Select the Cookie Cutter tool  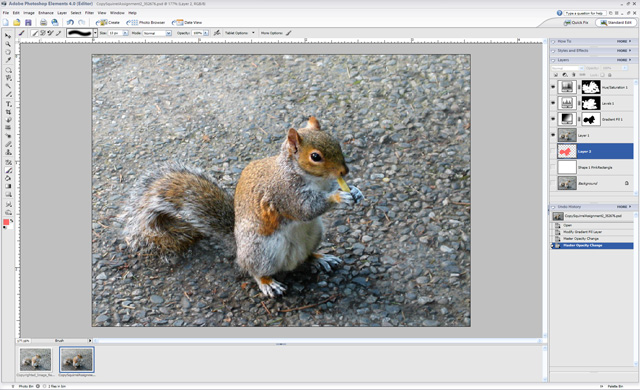8,120
